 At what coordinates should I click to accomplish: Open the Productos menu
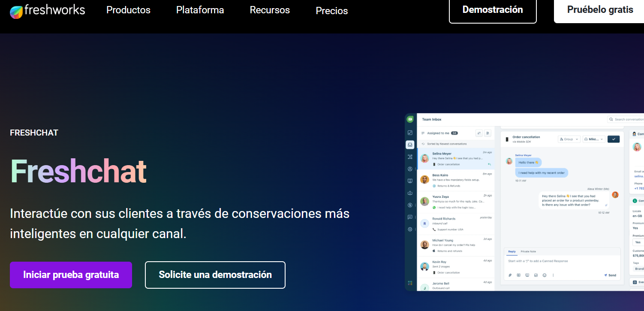click(128, 10)
